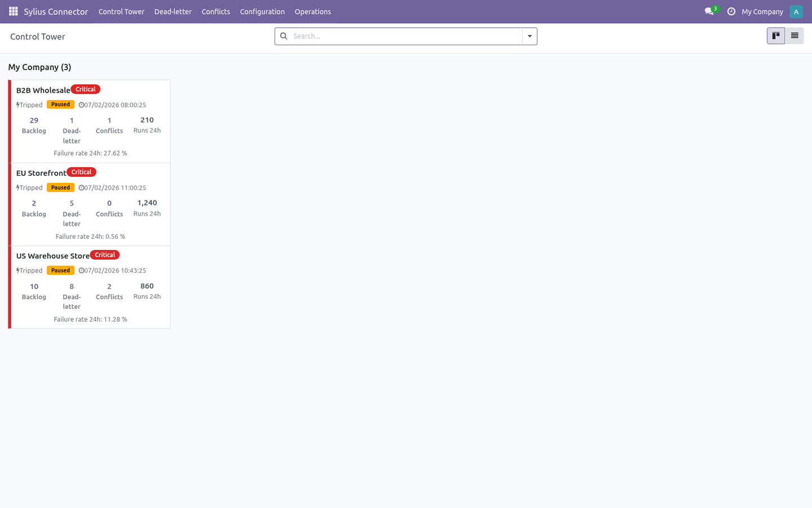The width and height of the screenshot is (812, 508).
Task: Select the My Company company switcher
Action: tap(762, 11)
